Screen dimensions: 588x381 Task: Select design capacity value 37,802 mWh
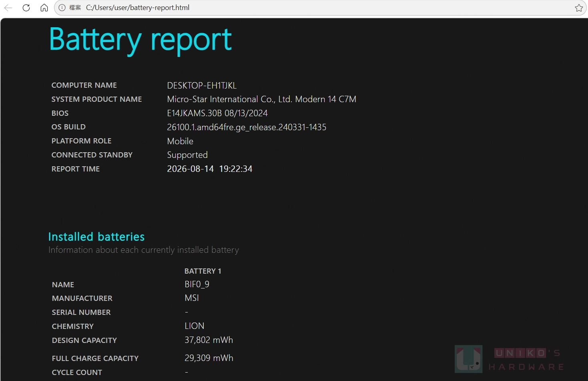click(209, 340)
